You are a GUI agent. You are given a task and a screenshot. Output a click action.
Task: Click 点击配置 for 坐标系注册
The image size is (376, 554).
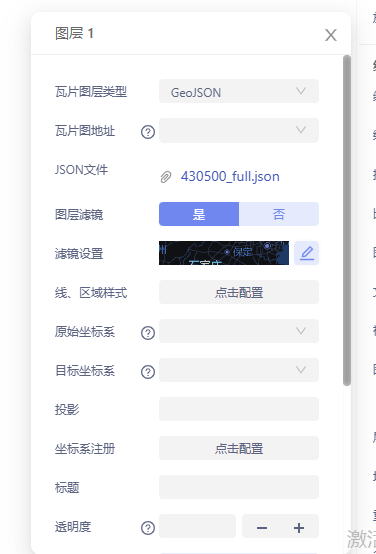click(x=239, y=448)
